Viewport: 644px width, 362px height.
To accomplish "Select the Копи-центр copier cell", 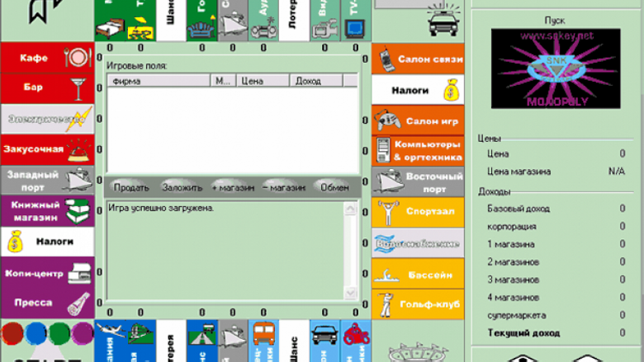I will pos(48,273).
